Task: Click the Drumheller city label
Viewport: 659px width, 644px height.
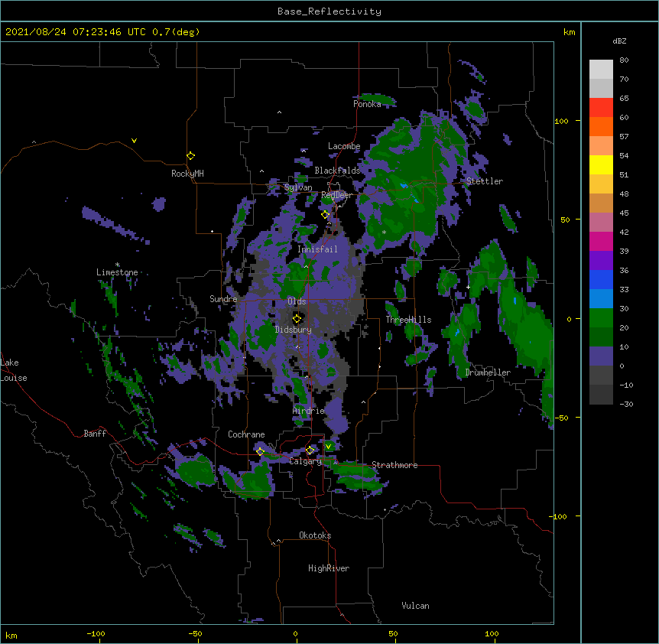Action: pyautogui.click(x=488, y=372)
